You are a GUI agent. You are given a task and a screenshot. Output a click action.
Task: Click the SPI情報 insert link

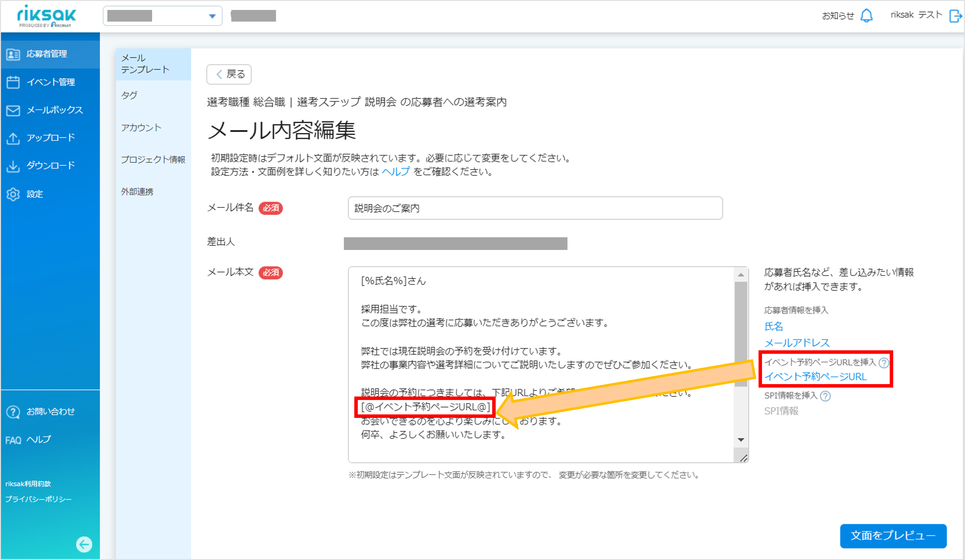click(781, 411)
